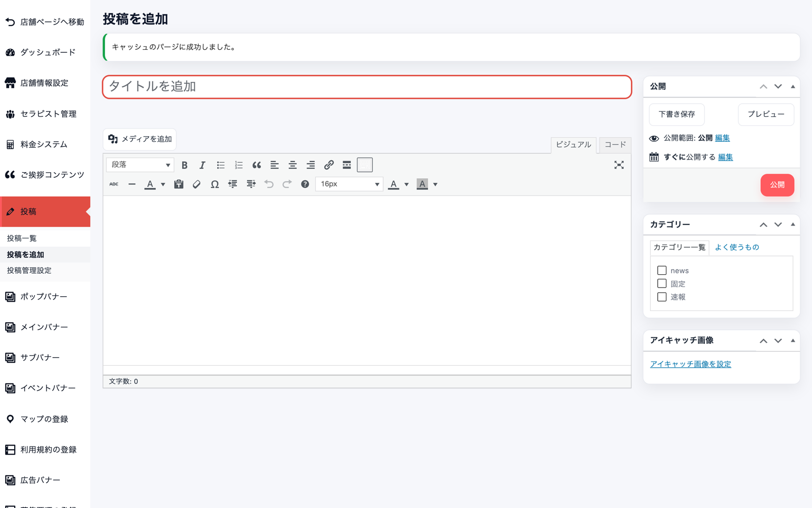
Task: Open keyboard shortcuts help icon
Action: coord(305,184)
